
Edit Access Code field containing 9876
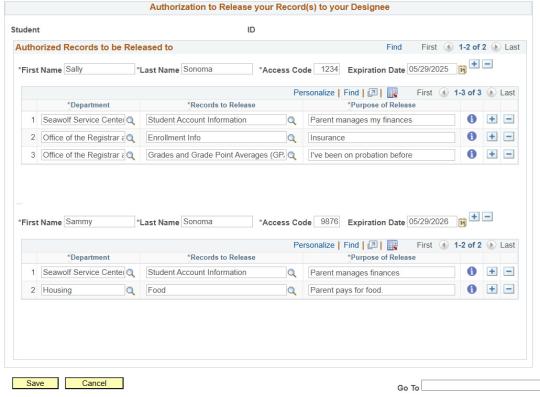pos(327,222)
